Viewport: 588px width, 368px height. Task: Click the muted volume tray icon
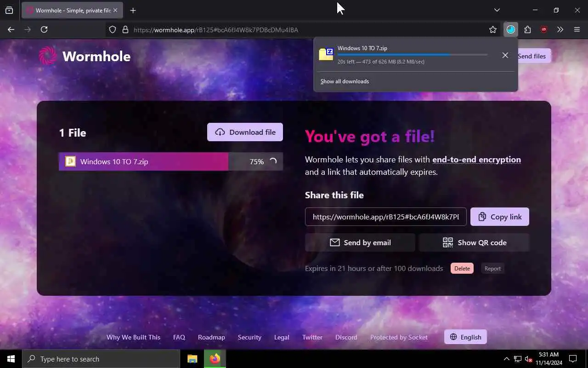529,359
